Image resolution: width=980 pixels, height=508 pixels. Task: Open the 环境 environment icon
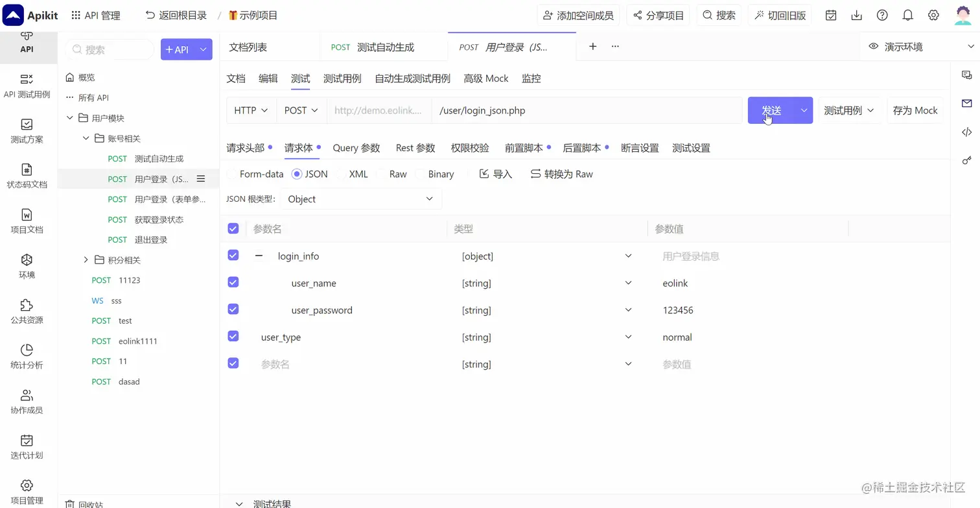27,260
